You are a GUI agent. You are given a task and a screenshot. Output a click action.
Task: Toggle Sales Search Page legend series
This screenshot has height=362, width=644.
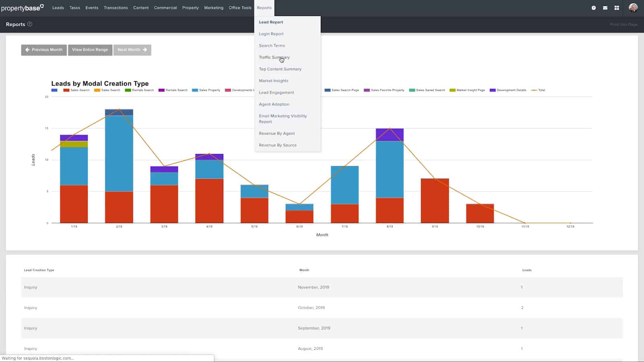click(342, 90)
